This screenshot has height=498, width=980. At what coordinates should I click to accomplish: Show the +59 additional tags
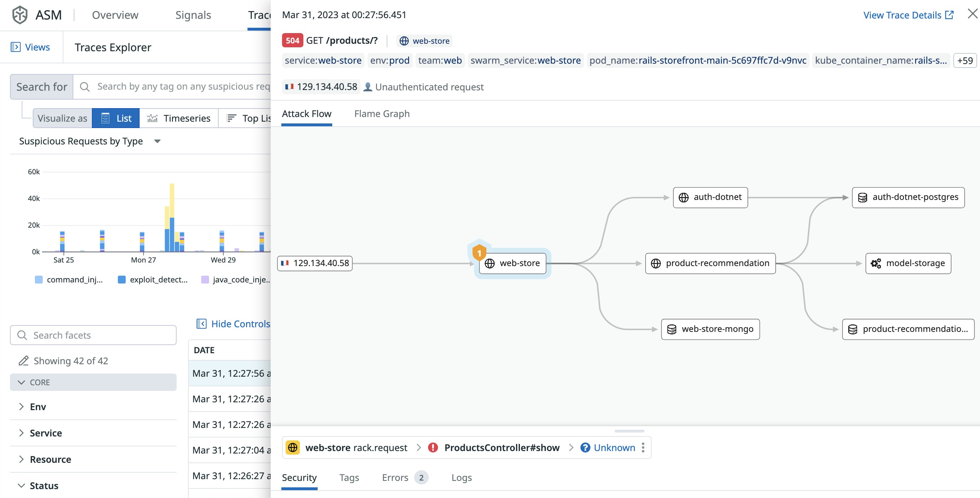pos(964,60)
